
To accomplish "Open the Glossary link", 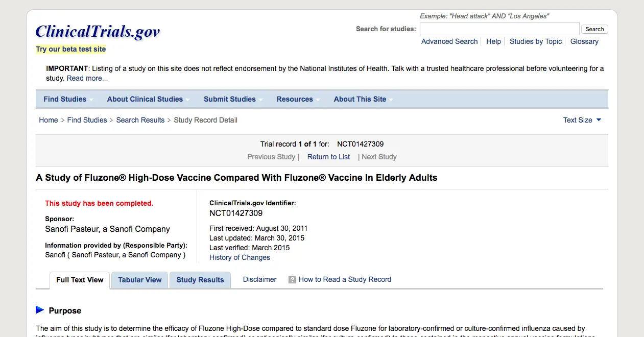I will tap(584, 41).
